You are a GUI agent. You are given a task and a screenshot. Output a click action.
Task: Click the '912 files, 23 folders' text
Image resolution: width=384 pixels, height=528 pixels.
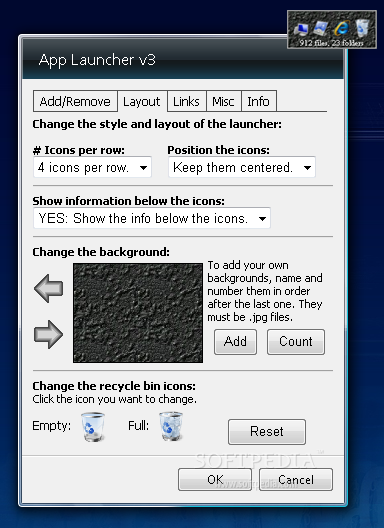(x=331, y=43)
